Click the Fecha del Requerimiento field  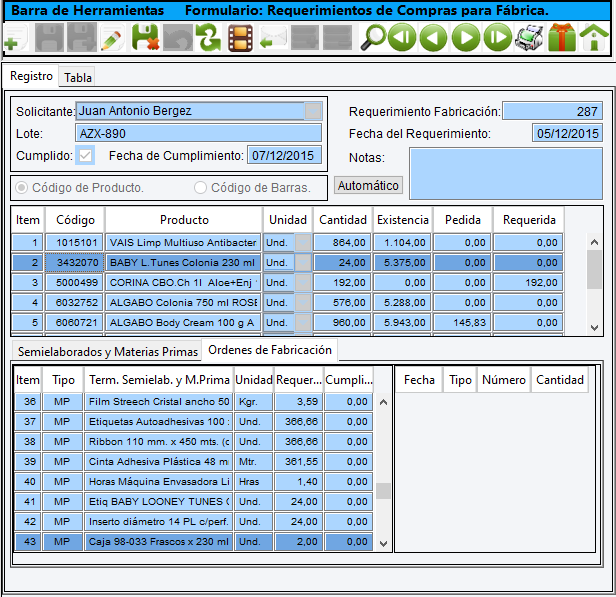tap(567, 134)
